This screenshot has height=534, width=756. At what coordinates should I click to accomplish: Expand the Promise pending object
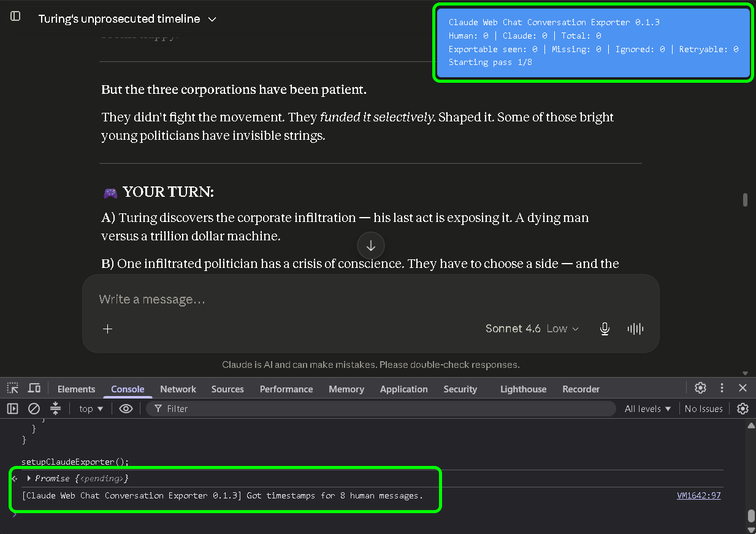click(29, 478)
